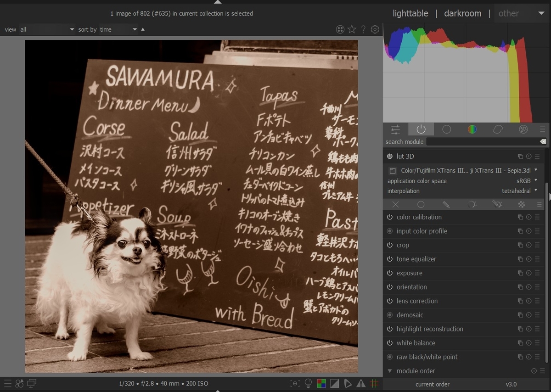This screenshot has width=551, height=392.
Task: Toggle color assessment lightbulb icon
Action: (308, 383)
